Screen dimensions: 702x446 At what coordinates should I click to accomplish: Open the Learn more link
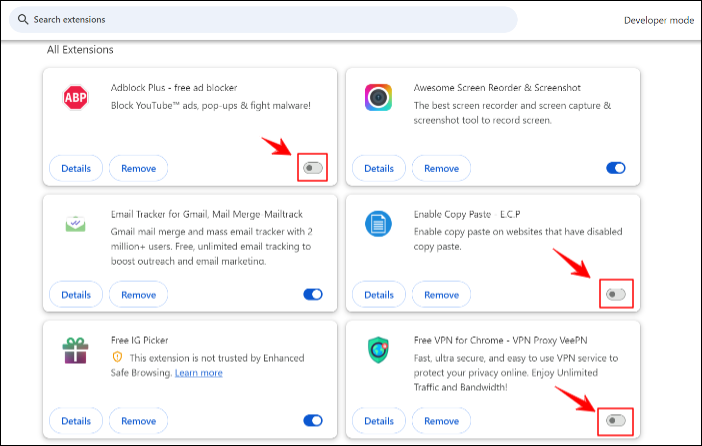199,373
